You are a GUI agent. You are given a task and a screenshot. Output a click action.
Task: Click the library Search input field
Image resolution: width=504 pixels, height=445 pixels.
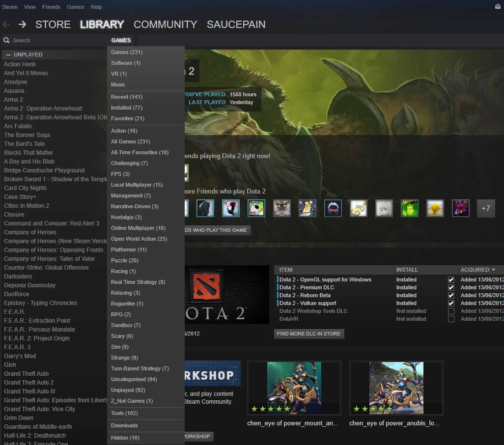[54, 40]
